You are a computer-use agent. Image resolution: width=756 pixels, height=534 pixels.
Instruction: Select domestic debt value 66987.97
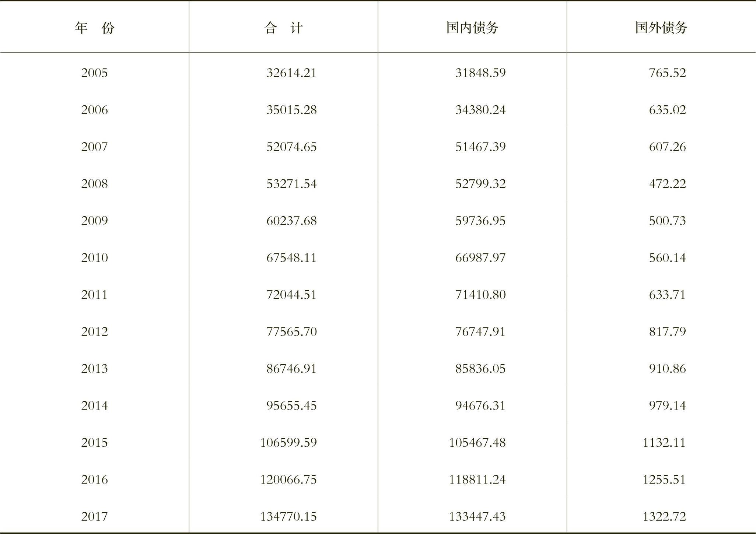click(x=480, y=257)
